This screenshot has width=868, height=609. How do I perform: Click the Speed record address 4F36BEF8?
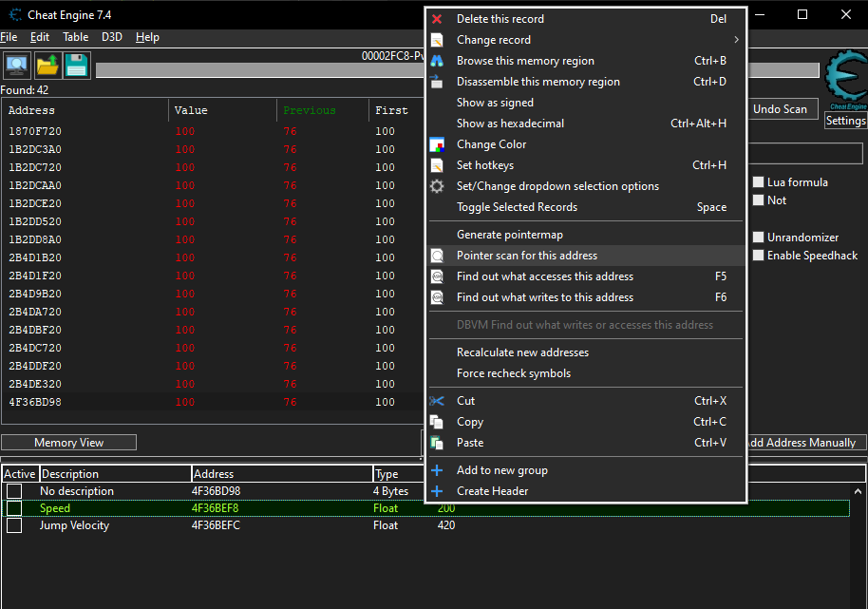pos(215,508)
